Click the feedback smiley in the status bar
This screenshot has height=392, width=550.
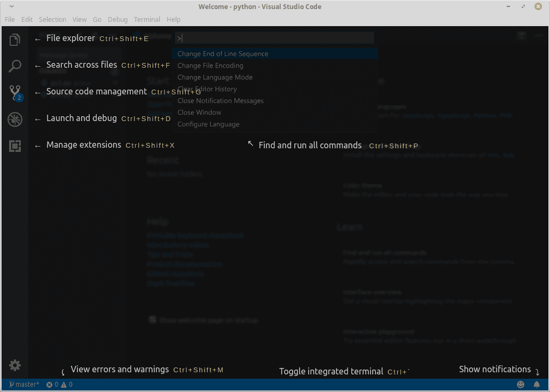click(x=520, y=383)
